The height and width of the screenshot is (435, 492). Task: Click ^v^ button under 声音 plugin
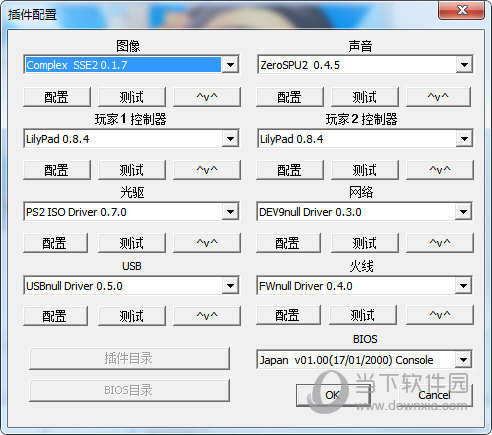438,97
